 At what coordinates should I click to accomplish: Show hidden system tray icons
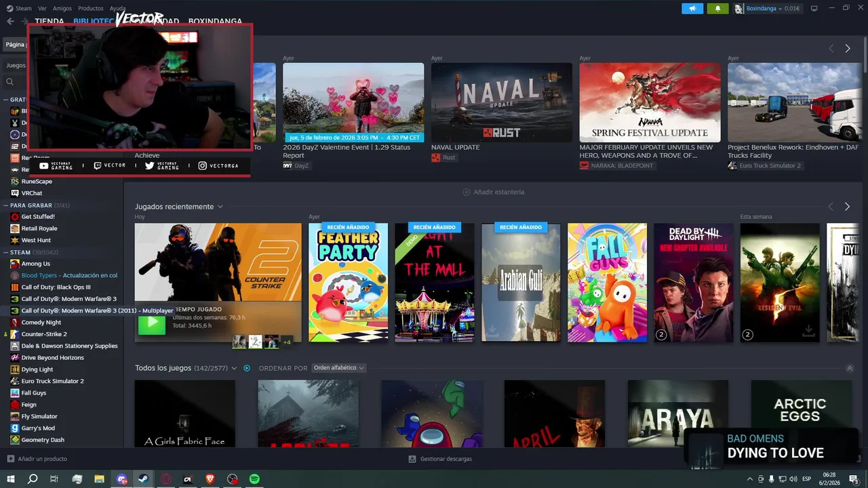point(751,479)
